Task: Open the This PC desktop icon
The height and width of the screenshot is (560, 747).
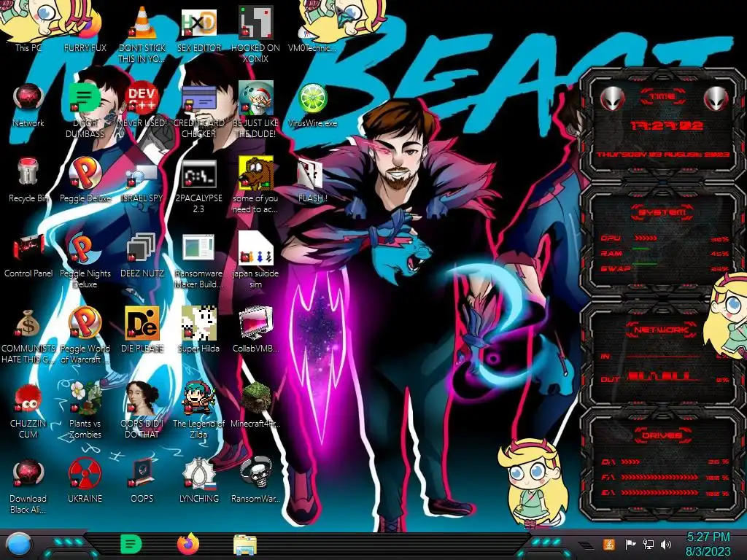Action: click(28, 28)
